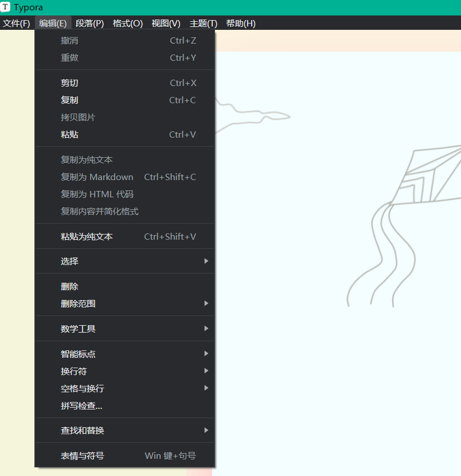Open the 帮助(H) menu

(241, 24)
